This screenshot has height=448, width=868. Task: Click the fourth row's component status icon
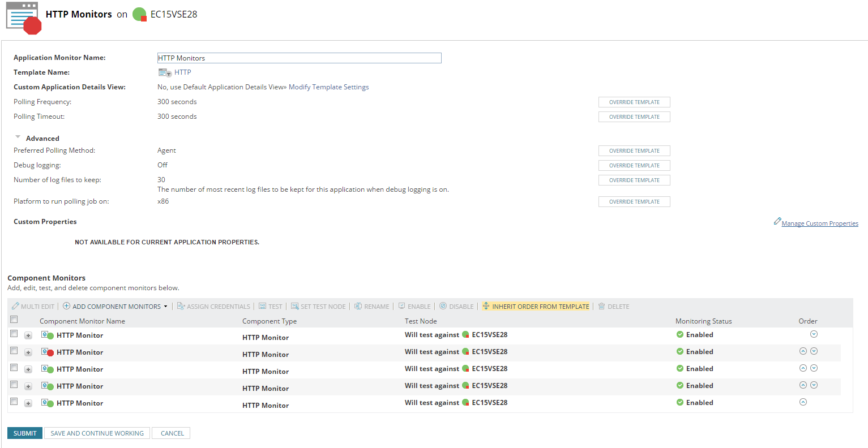coord(48,386)
